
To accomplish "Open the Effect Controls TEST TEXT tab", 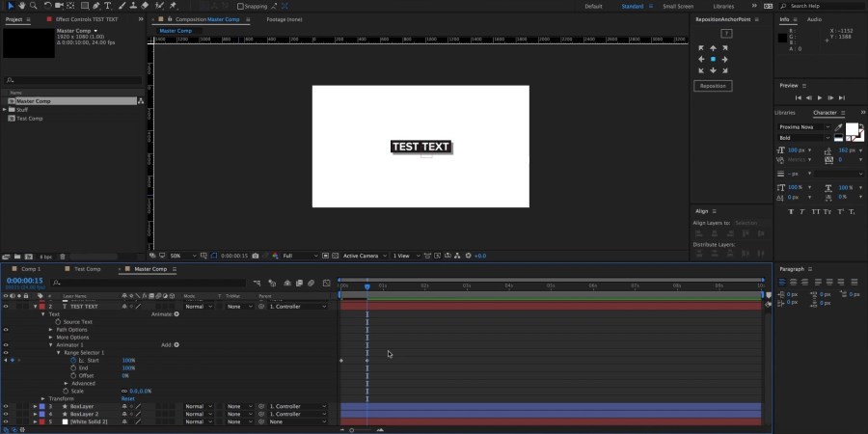I will coord(87,19).
